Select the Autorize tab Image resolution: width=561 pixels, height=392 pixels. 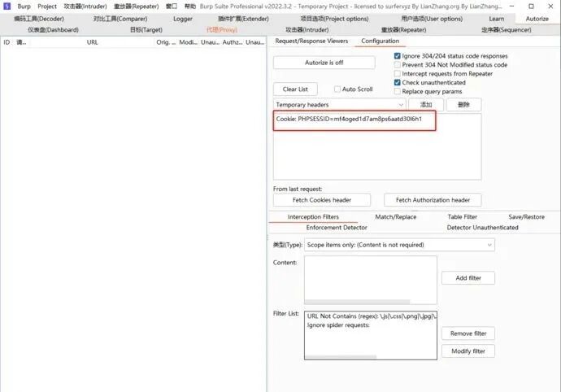click(x=537, y=19)
